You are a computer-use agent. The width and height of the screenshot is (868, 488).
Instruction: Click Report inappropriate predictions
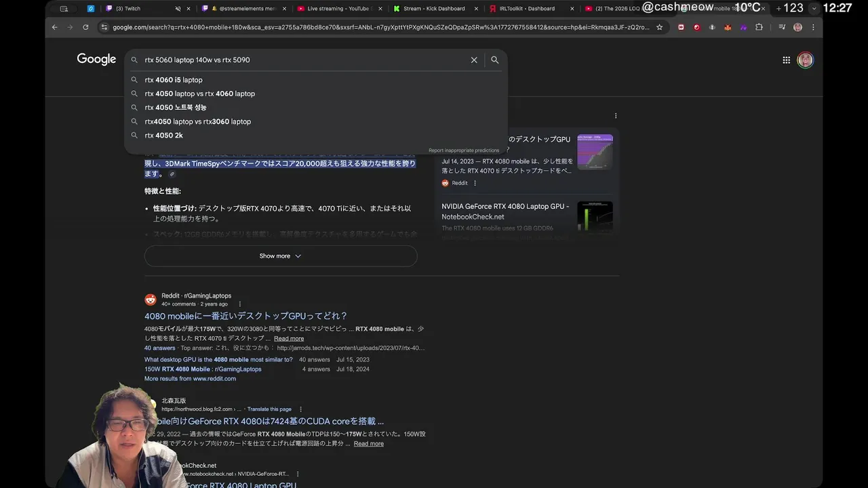(x=464, y=150)
